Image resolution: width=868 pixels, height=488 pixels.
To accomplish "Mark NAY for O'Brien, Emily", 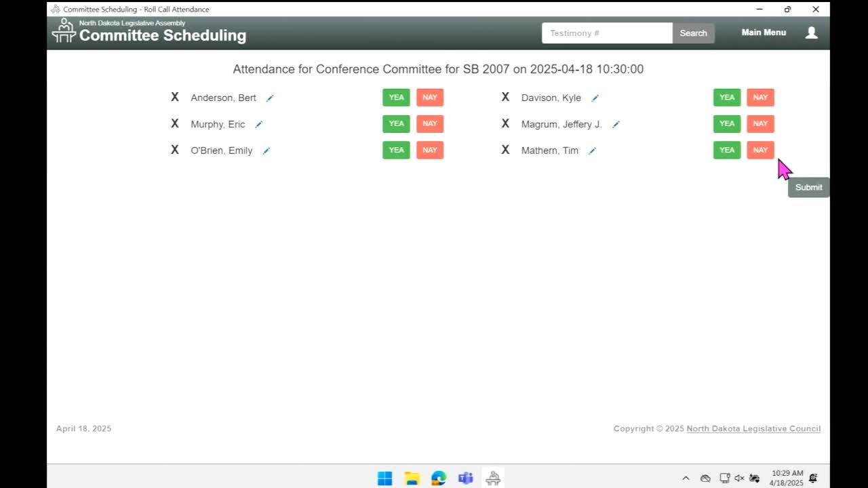I will coord(430,150).
